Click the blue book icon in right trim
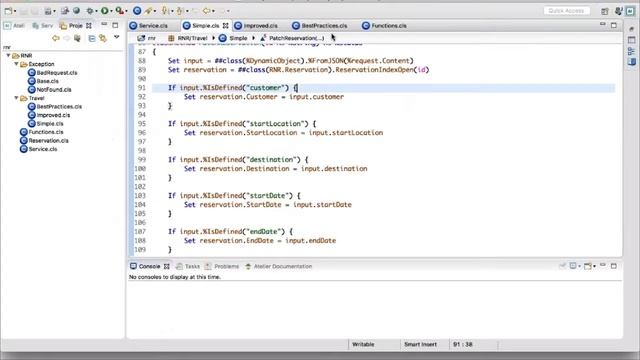 point(631,62)
